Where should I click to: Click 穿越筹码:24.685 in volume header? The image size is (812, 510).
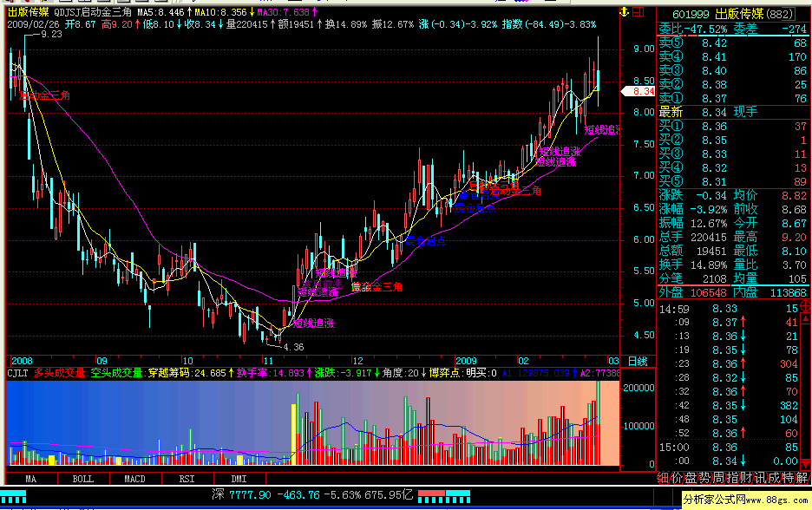[187, 373]
